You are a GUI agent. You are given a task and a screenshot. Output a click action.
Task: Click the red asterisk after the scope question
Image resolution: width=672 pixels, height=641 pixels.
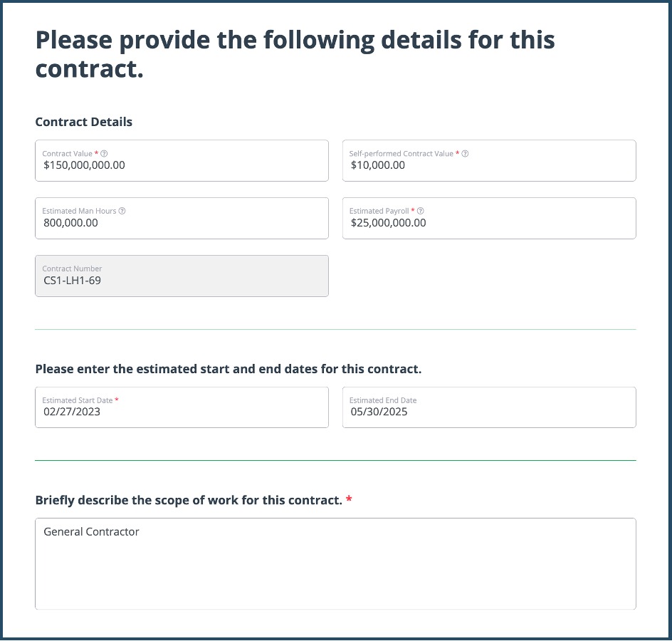pos(349,499)
